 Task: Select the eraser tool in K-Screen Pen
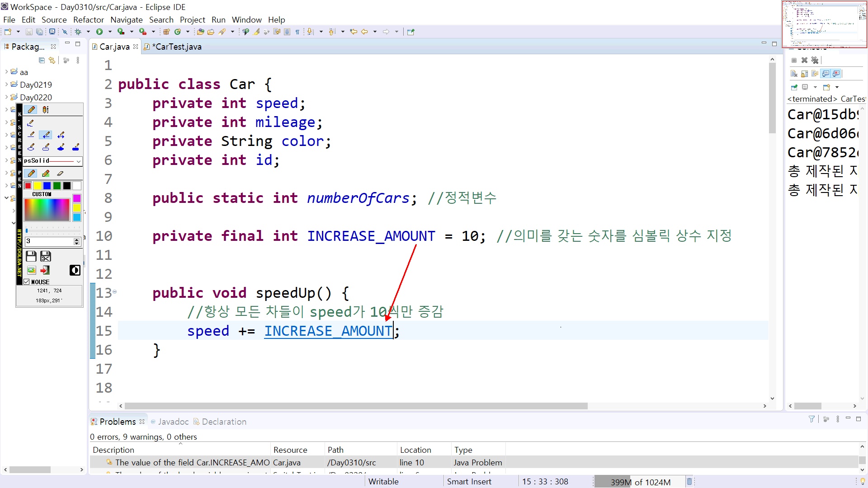pyautogui.click(x=61, y=174)
